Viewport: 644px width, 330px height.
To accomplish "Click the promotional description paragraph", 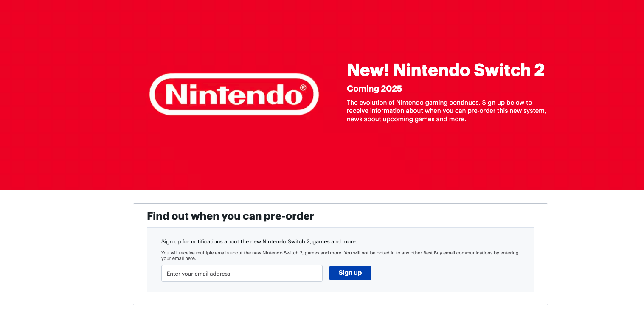I will (x=446, y=111).
